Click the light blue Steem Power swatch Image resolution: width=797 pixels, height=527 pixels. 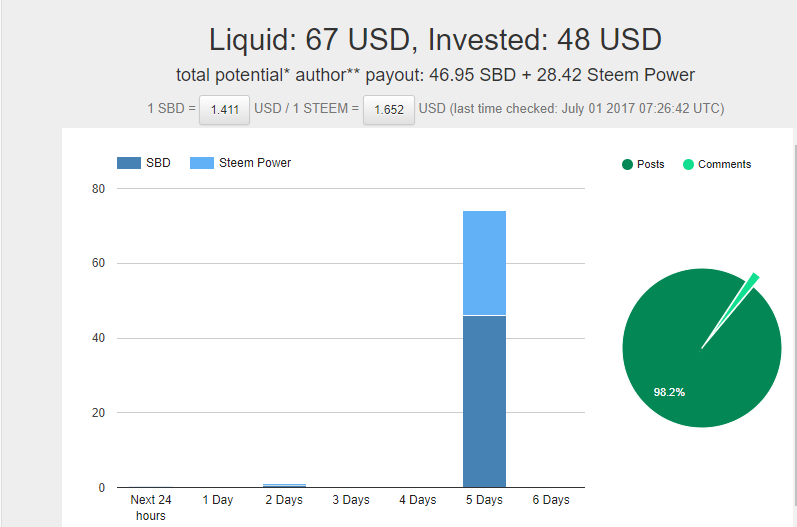click(x=202, y=163)
